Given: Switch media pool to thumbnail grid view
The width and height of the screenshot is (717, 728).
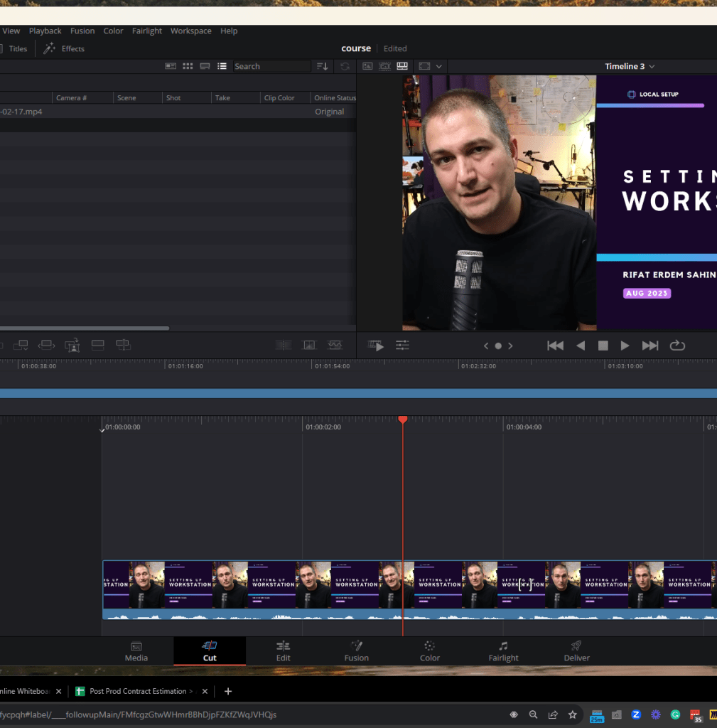Looking at the screenshot, I should pos(188,66).
